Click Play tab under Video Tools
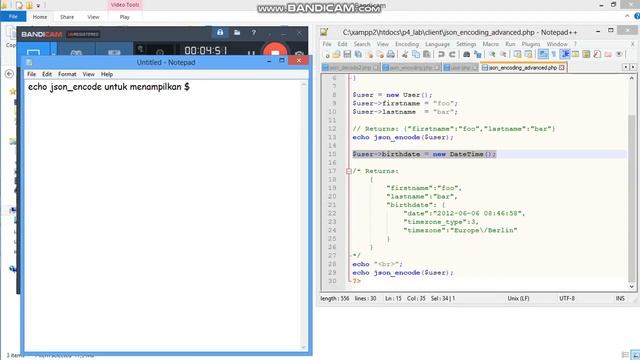The width and height of the screenshot is (640, 360). pos(124,17)
